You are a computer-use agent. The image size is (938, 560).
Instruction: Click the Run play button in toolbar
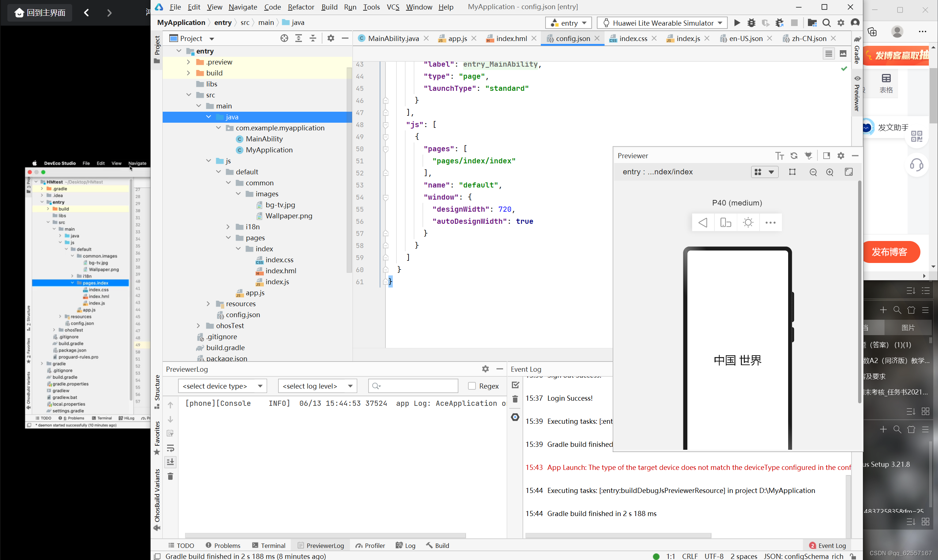(736, 23)
